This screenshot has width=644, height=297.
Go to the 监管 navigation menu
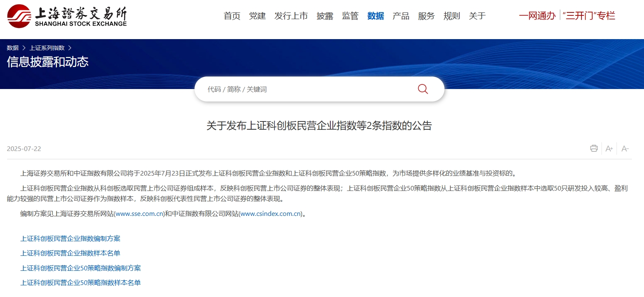[x=350, y=16]
